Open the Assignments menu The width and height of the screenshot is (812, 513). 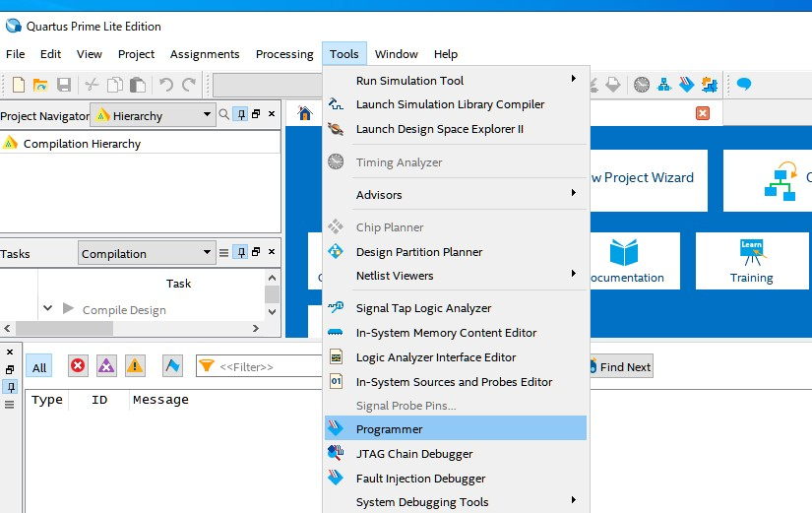click(205, 54)
